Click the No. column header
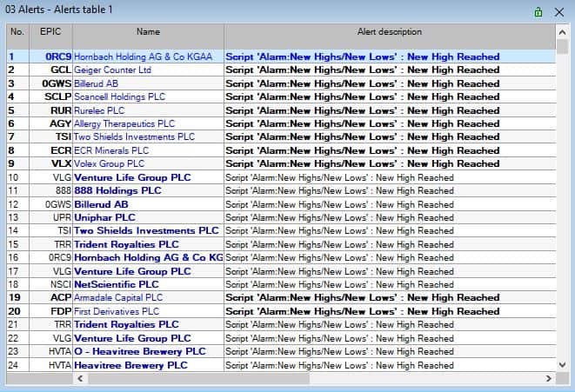 click(17, 32)
